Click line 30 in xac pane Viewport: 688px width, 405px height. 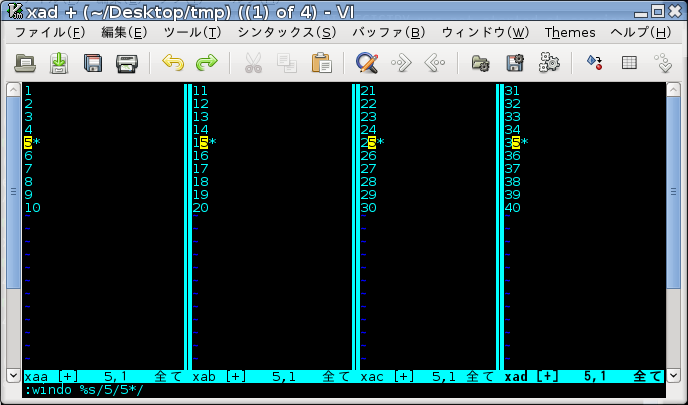pyautogui.click(x=369, y=208)
